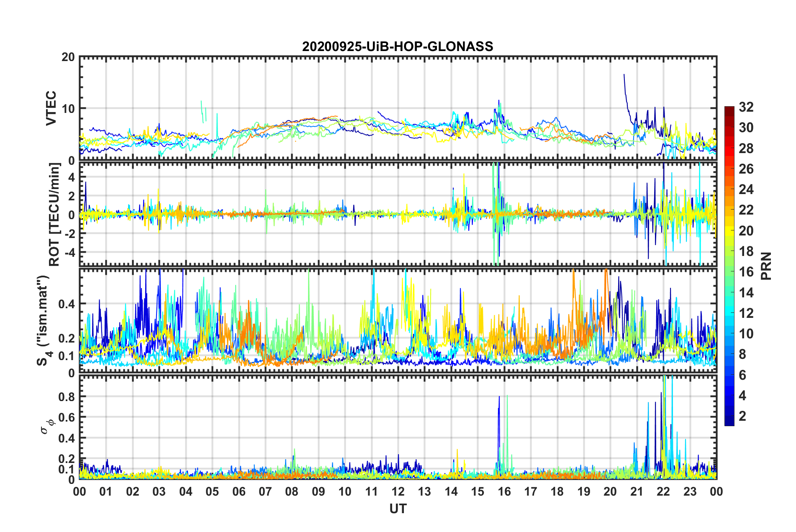Viewport: 796px width, 532px height.
Task: Select the sigma phi y-axis label
Action: (x=47, y=426)
